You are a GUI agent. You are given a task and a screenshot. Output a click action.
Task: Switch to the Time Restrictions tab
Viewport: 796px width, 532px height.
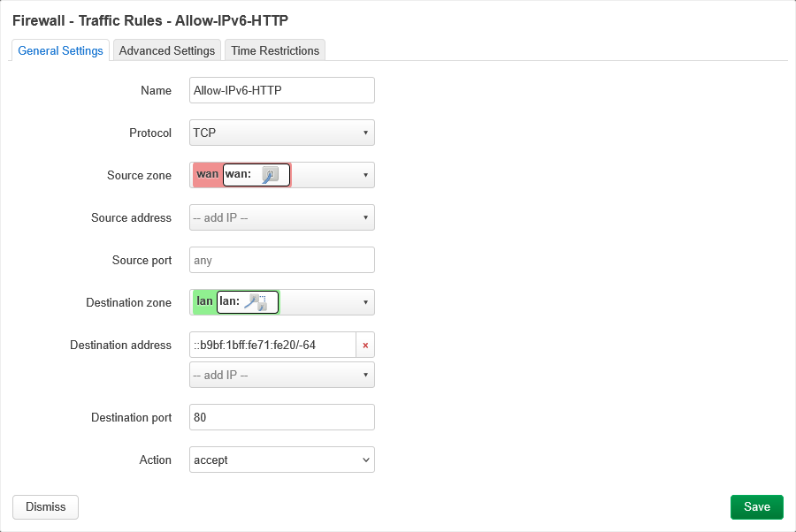pyautogui.click(x=274, y=50)
